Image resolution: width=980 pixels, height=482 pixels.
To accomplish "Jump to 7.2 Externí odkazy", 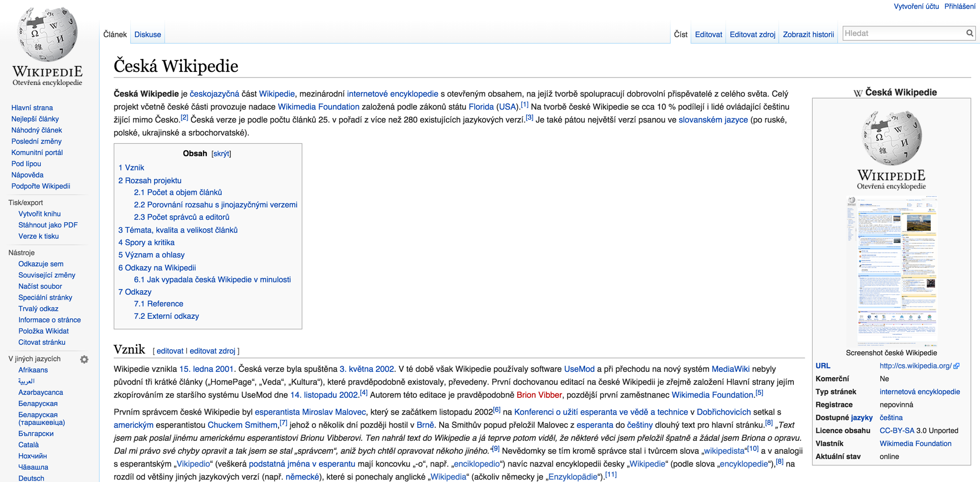I will (x=167, y=316).
